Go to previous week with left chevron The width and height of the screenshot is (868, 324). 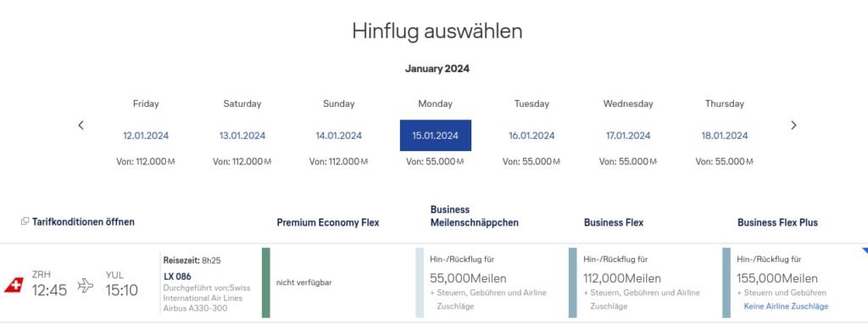[x=81, y=126]
